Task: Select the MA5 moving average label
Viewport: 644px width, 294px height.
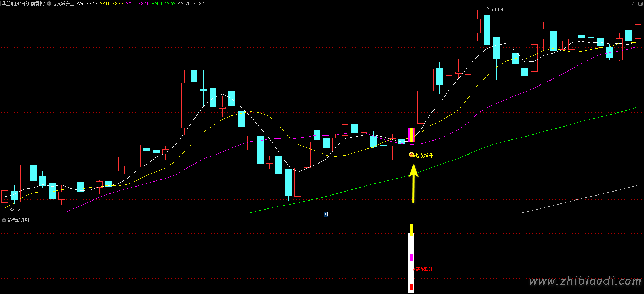Action: tap(87, 4)
